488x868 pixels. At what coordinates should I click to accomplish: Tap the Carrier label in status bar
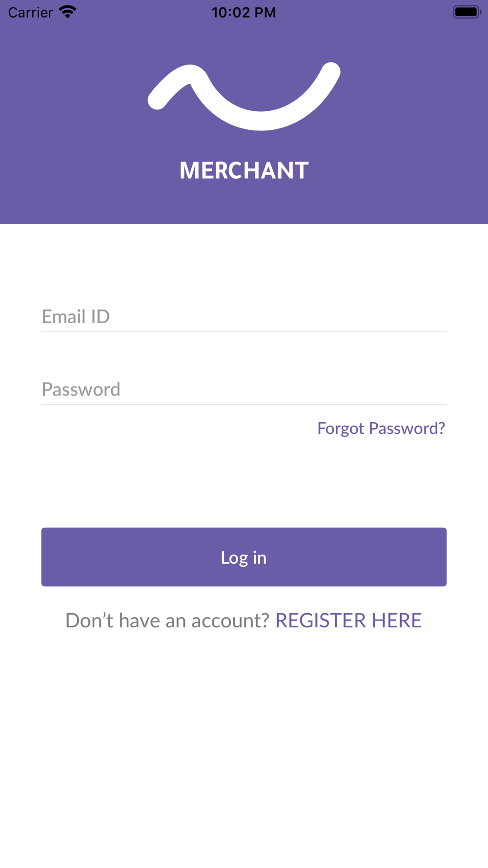[x=30, y=12]
